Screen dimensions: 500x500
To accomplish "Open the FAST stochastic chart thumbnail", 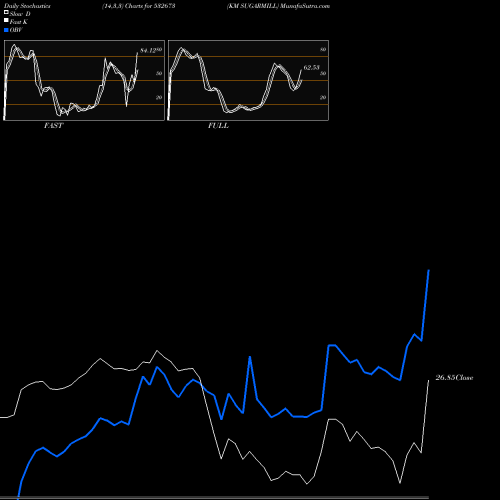I will click(84, 80).
